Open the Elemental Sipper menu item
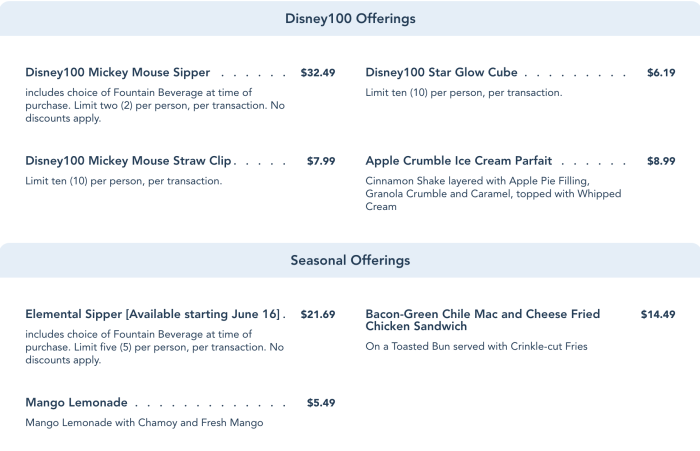This screenshot has height=451, width=700. tap(153, 314)
